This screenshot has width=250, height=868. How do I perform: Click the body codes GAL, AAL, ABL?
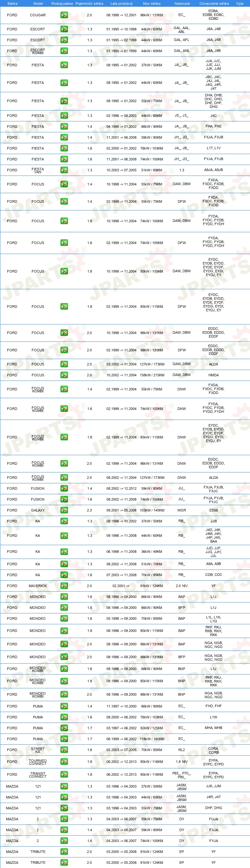[x=182, y=30]
